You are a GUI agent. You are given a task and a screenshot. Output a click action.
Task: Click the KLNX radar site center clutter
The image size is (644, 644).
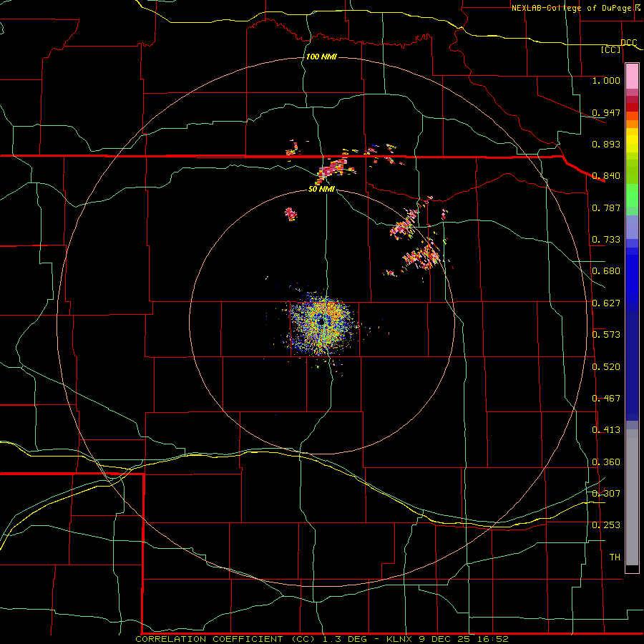[323, 322]
